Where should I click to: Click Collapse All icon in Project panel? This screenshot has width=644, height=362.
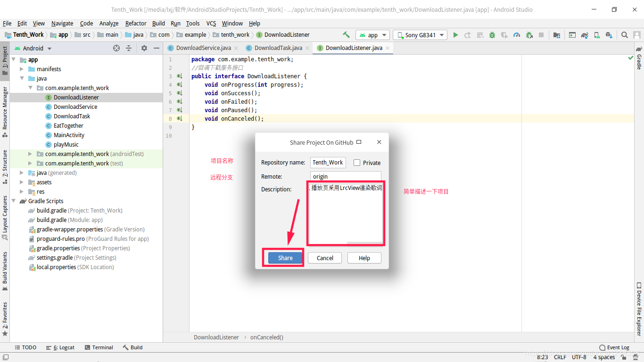point(128,48)
